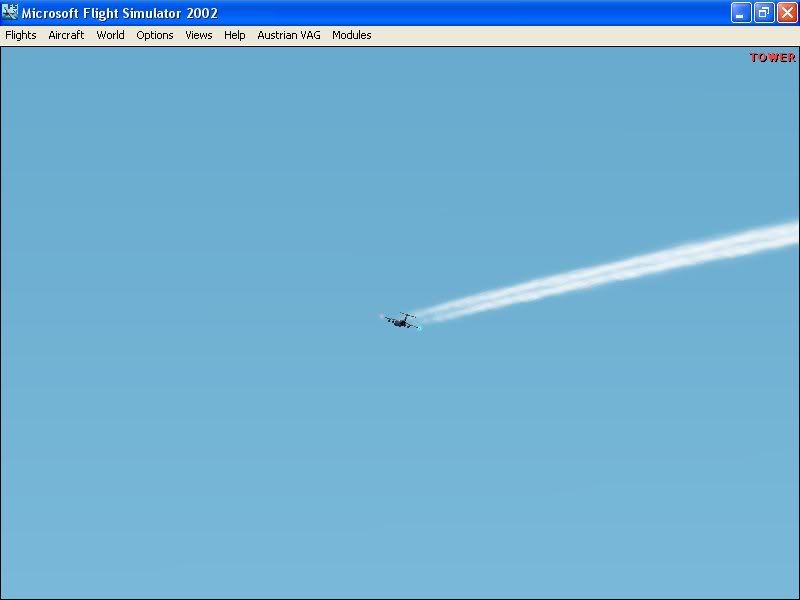Open the Modules menu

click(x=351, y=35)
